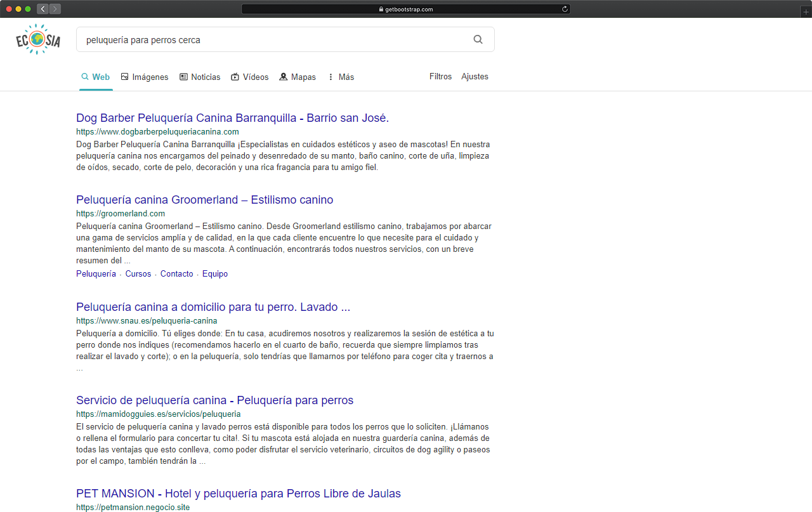The image size is (812, 512).
Task: Click the Ecosia logo
Action: tap(38, 39)
